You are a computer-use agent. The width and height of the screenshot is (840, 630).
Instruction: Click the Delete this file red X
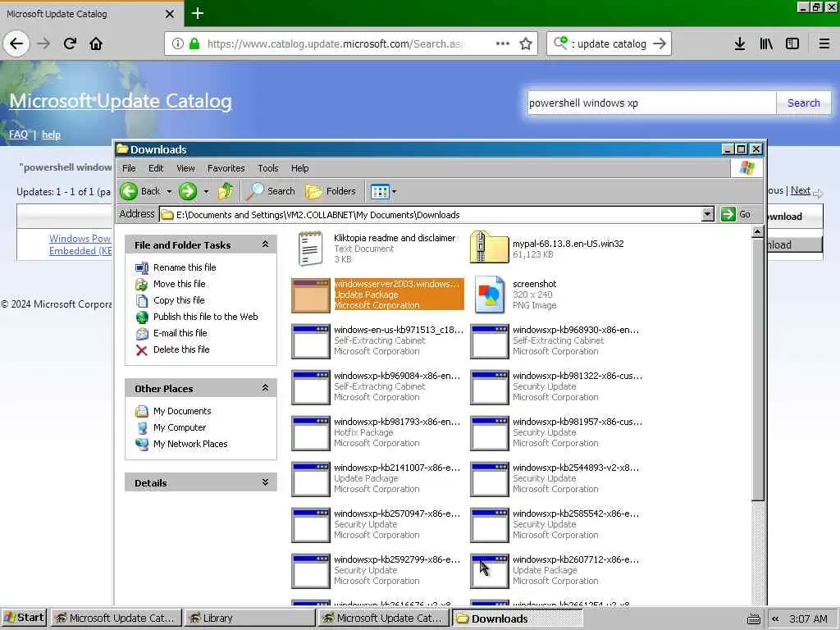[x=141, y=349]
